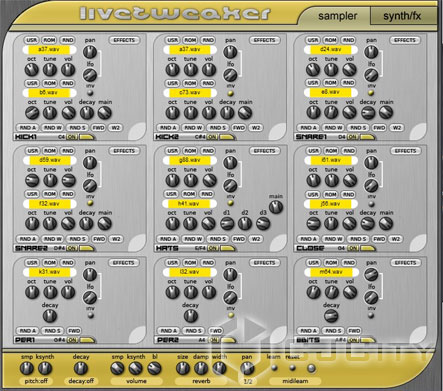Image resolution: width=443 pixels, height=391 pixels.
Task: Open the h41.wav sample selector in HATS
Action: (x=189, y=203)
